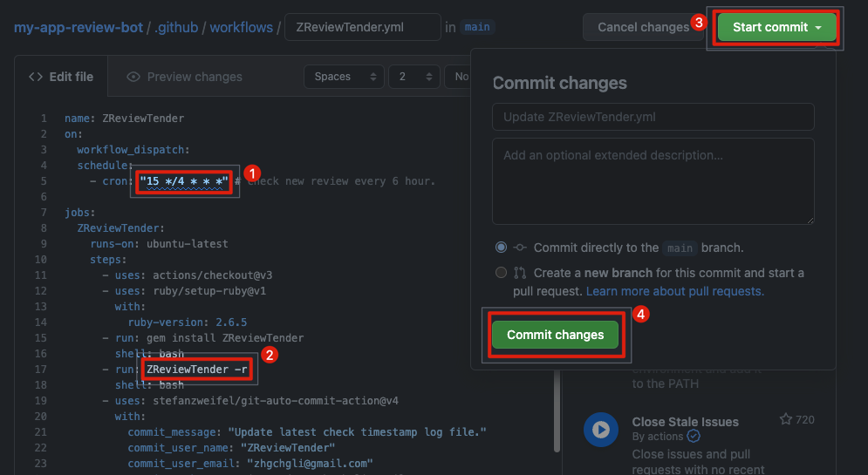The height and width of the screenshot is (475, 868).
Task: Click the pull request icon beside new branch
Action: coord(519,273)
